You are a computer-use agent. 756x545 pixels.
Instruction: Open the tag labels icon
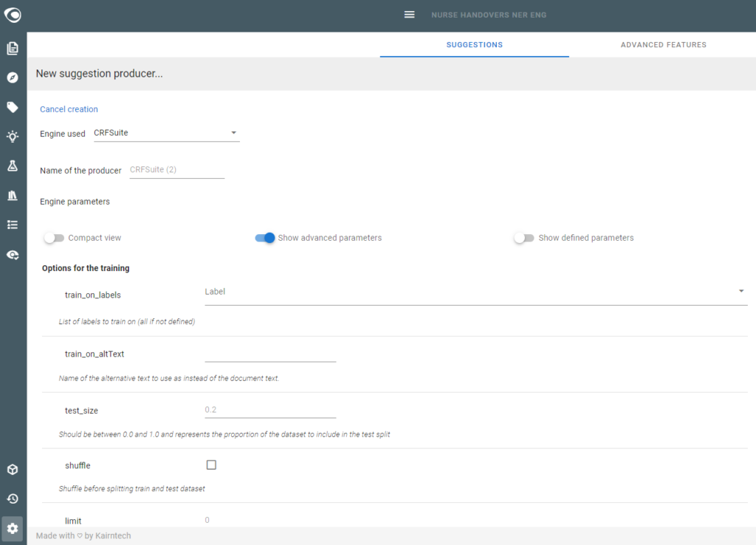tap(13, 107)
